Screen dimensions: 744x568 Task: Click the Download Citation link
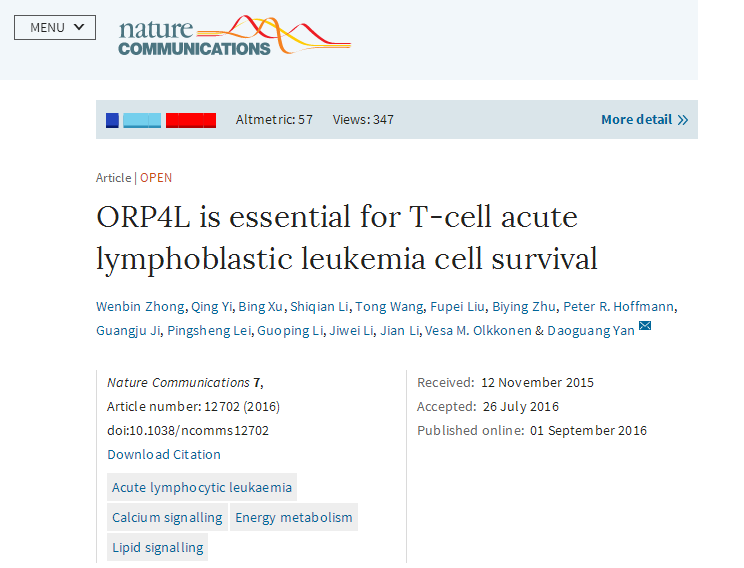(164, 454)
